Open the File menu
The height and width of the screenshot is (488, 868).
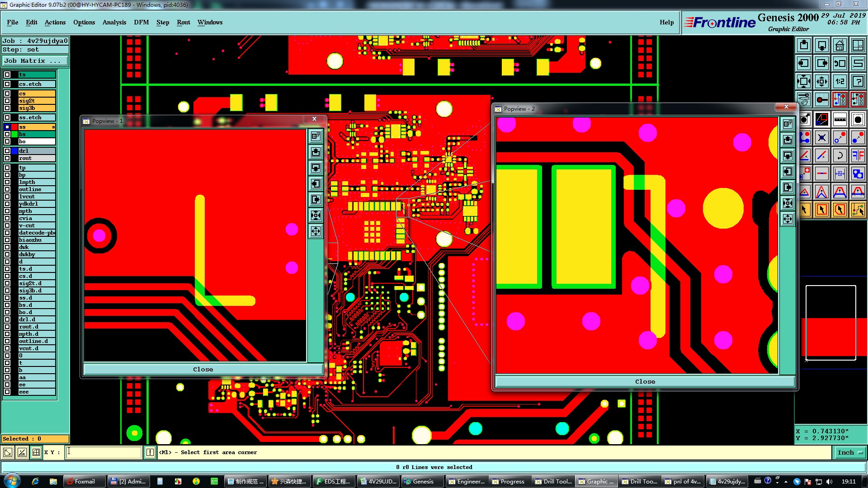(x=13, y=22)
